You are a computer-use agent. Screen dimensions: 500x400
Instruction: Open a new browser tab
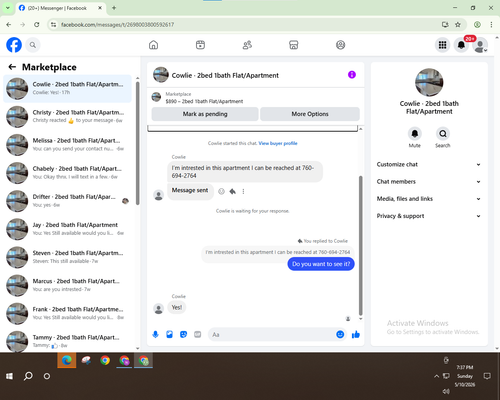[114, 8]
